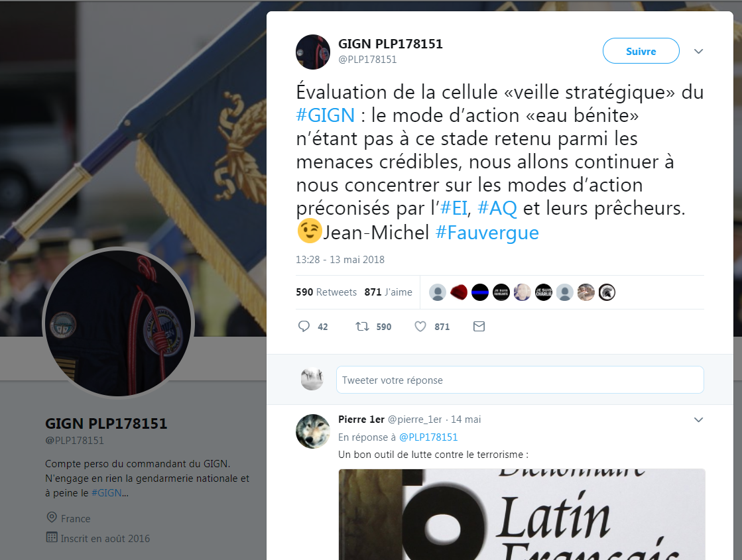Click the #AQ hashtag link
742x560 pixels.
497,208
